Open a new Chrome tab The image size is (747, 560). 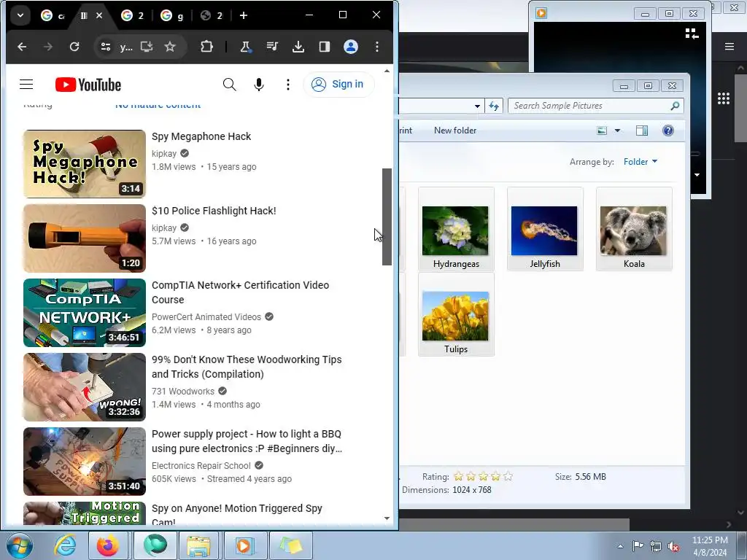coord(244,15)
